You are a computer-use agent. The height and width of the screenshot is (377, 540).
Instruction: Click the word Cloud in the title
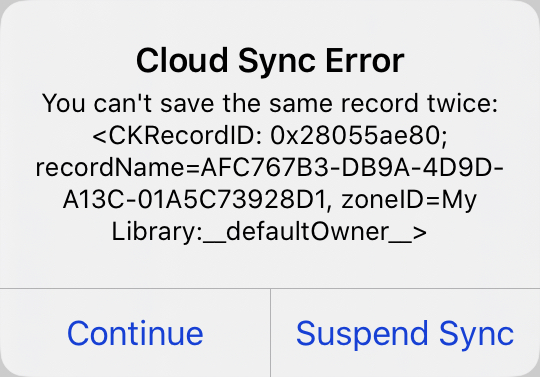182,61
